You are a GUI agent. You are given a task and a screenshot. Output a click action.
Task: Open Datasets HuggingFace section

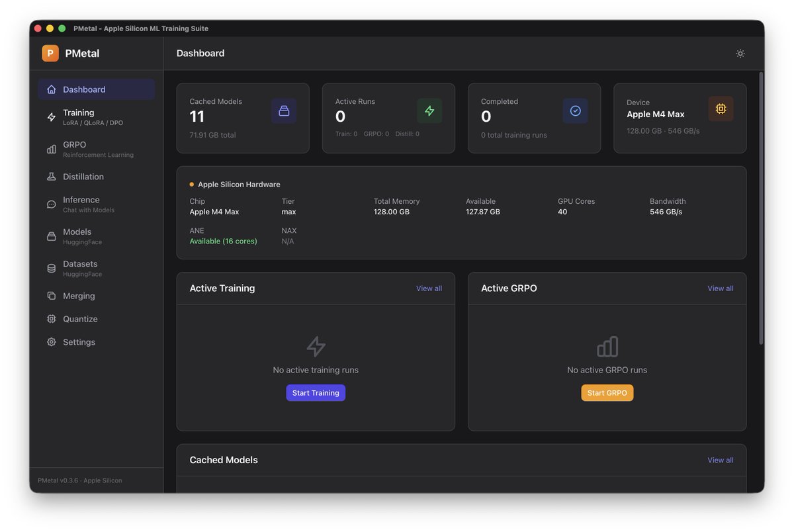(x=96, y=268)
